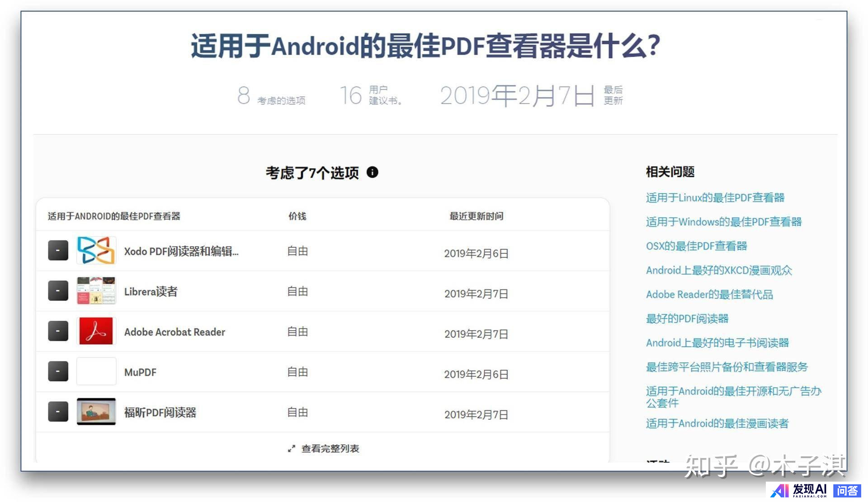Toggle the dark square beside Librera读者
Screen dimensions: 868x502
[x=58, y=291]
